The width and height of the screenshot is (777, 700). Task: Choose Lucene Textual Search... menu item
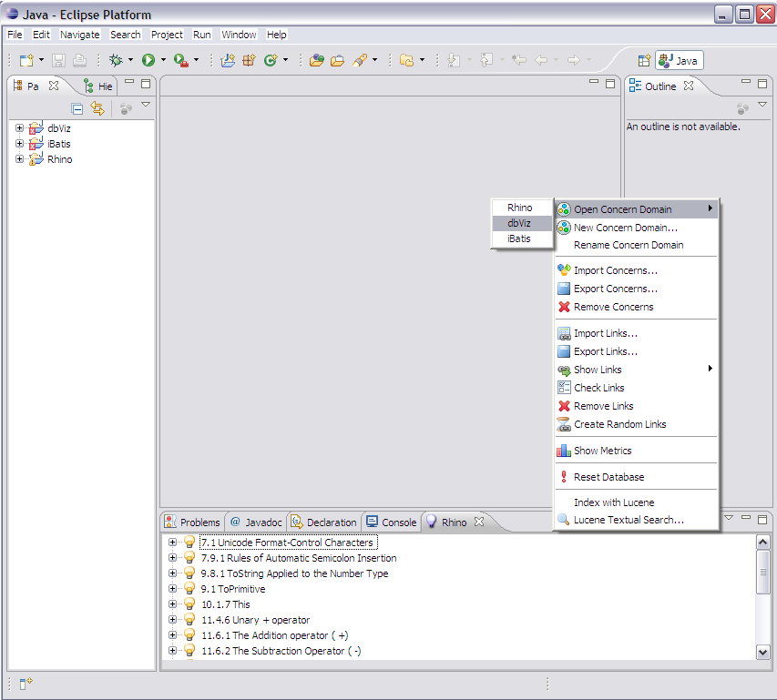[637, 520]
